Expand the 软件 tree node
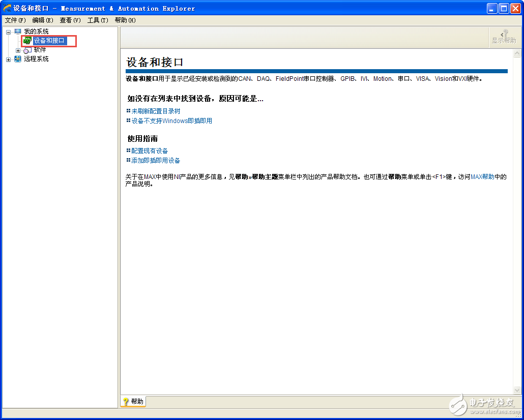 pyautogui.click(x=18, y=50)
